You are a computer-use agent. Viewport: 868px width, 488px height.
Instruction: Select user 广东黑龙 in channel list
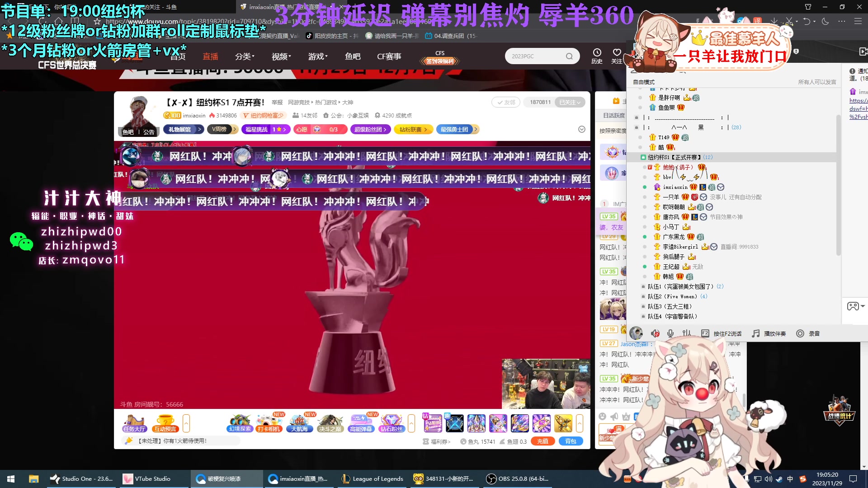click(x=674, y=237)
